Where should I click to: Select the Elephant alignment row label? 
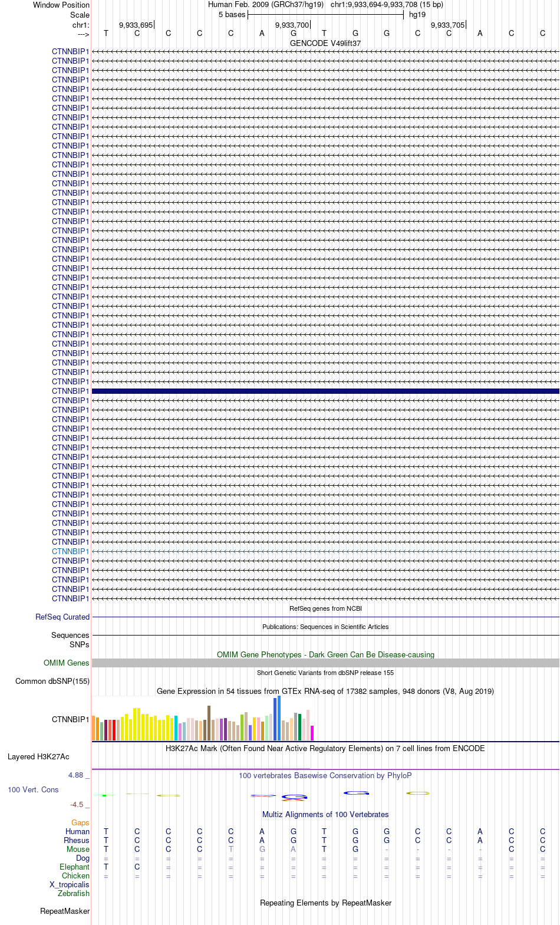click(75, 867)
